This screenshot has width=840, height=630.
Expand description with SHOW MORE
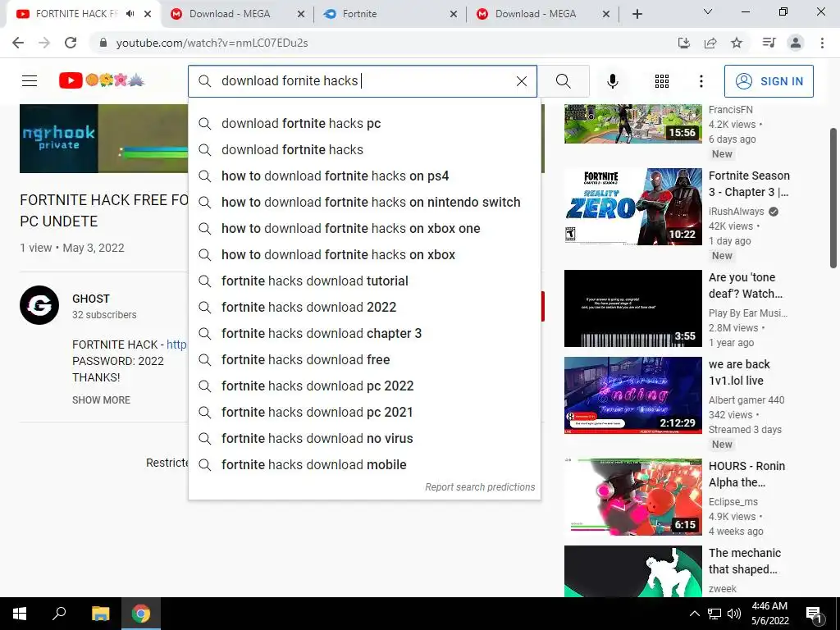click(101, 400)
